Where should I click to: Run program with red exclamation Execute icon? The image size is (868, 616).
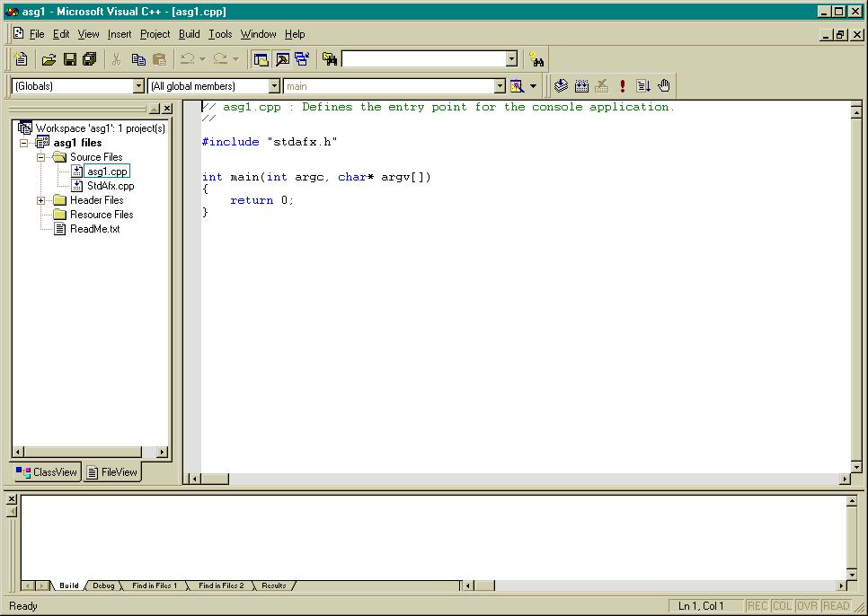click(x=622, y=85)
